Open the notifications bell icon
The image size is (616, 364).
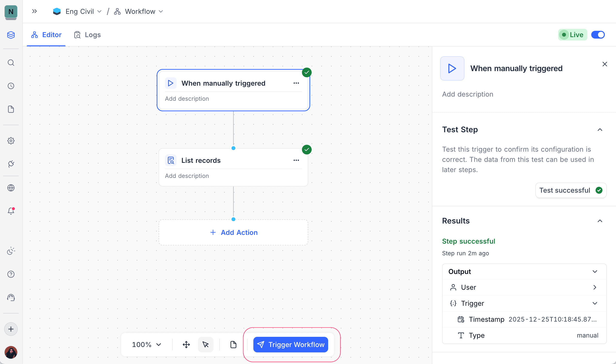tap(11, 211)
